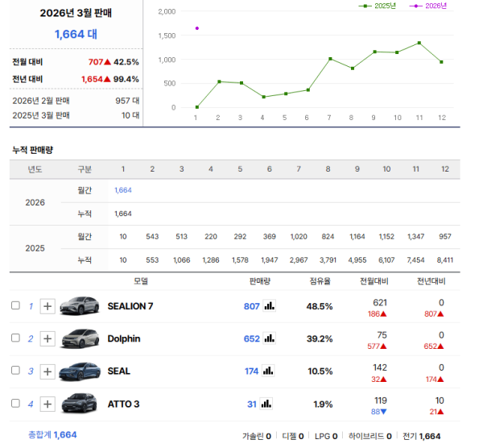Select the ATTO 3 checkbox
Image resolution: width=483 pixels, height=448 pixels.
pos(15,404)
